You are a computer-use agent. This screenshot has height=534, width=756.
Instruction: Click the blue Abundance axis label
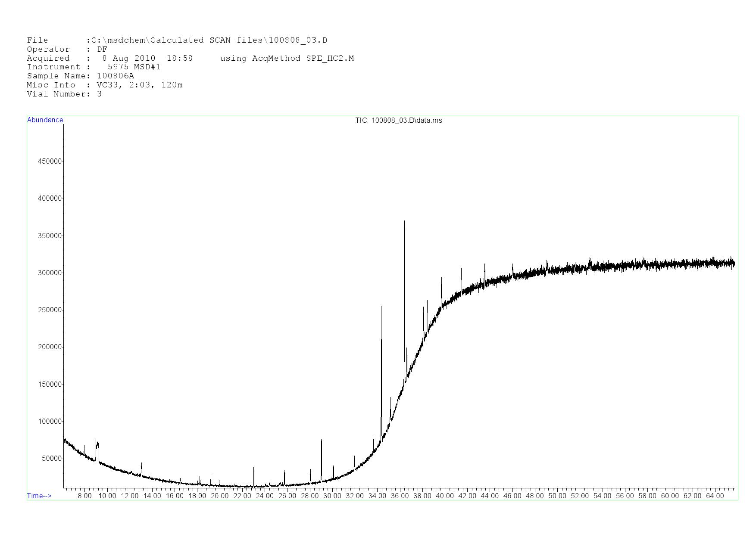click(x=45, y=120)
